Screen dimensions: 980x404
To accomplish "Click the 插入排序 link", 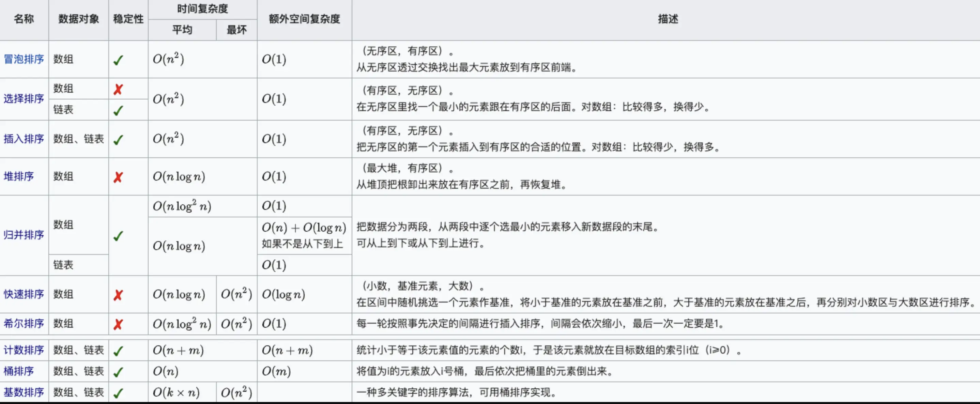I will [x=24, y=139].
